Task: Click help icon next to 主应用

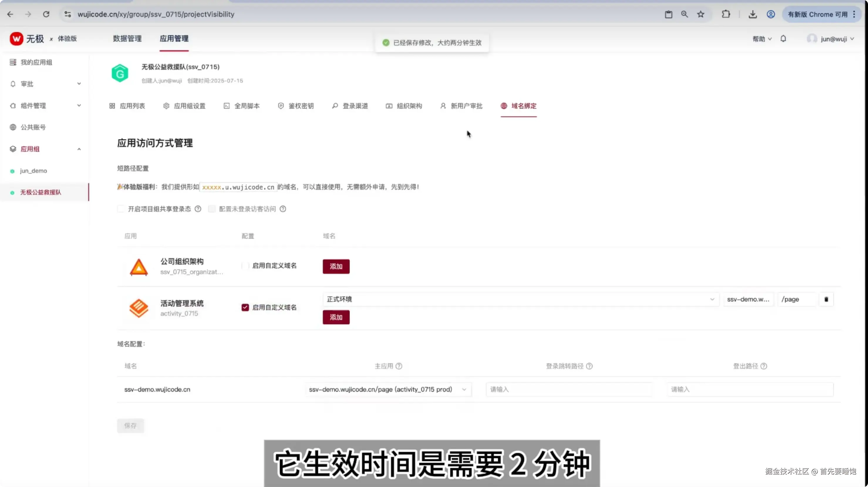Action: pyautogui.click(x=399, y=366)
